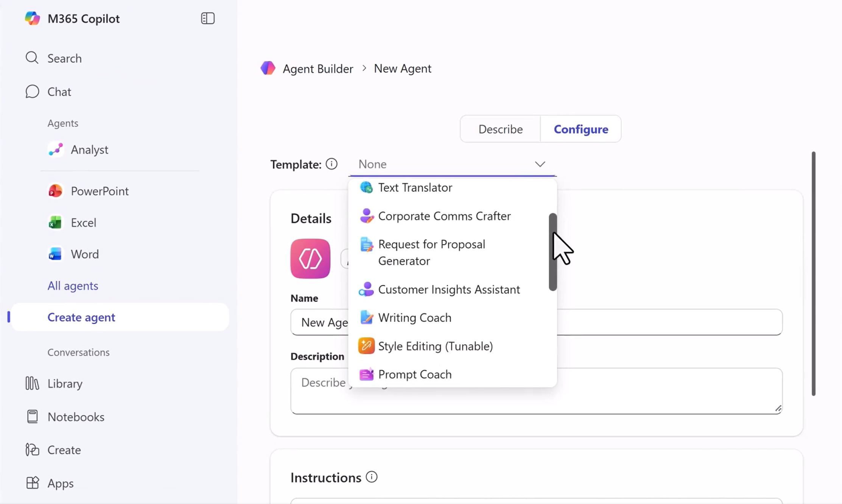Open the Excel agent icon
This screenshot has height=504, width=842.
click(x=55, y=222)
